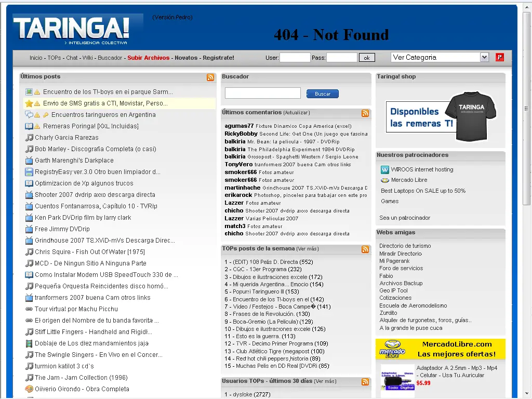This screenshot has width=532, height=399.
Task: Click the red P icon beside category dropdown
Action: click(x=499, y=57)
